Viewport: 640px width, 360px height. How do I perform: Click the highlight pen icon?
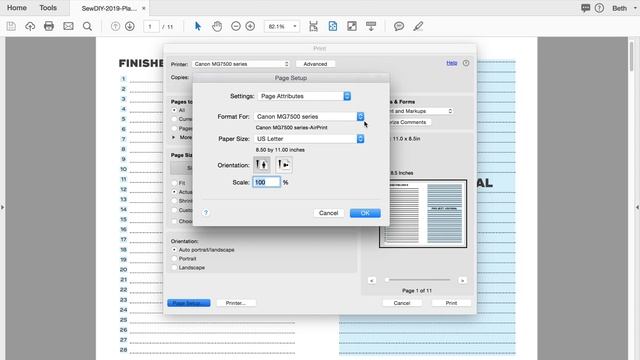[418, 27]
